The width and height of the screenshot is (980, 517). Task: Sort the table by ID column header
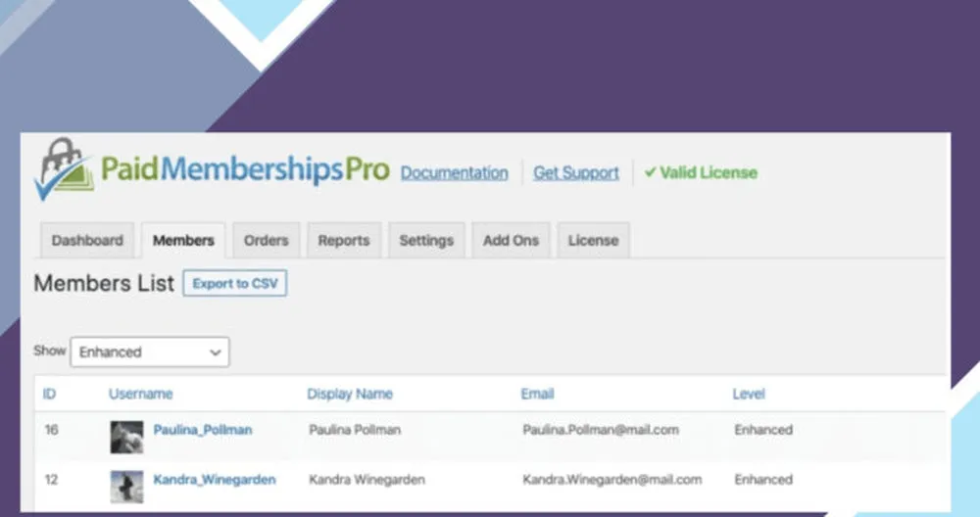49,394
